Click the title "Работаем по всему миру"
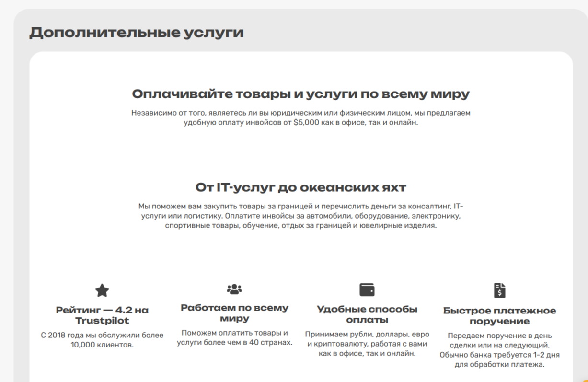 (234, 313)
